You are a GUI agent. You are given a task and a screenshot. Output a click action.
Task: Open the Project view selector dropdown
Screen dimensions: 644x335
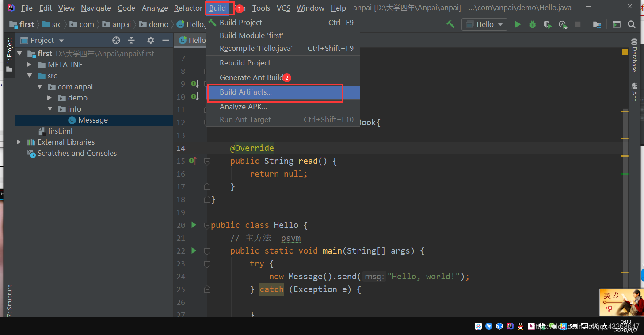42,40
